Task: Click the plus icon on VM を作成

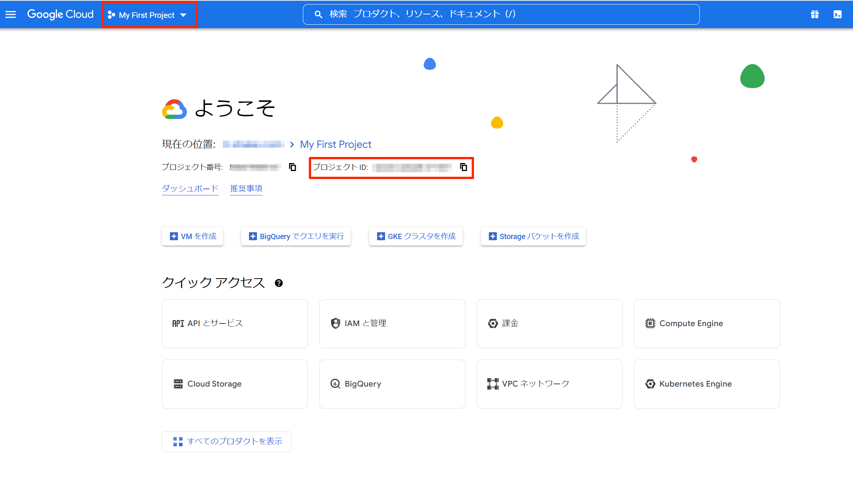Action: (x=174, y=236)
